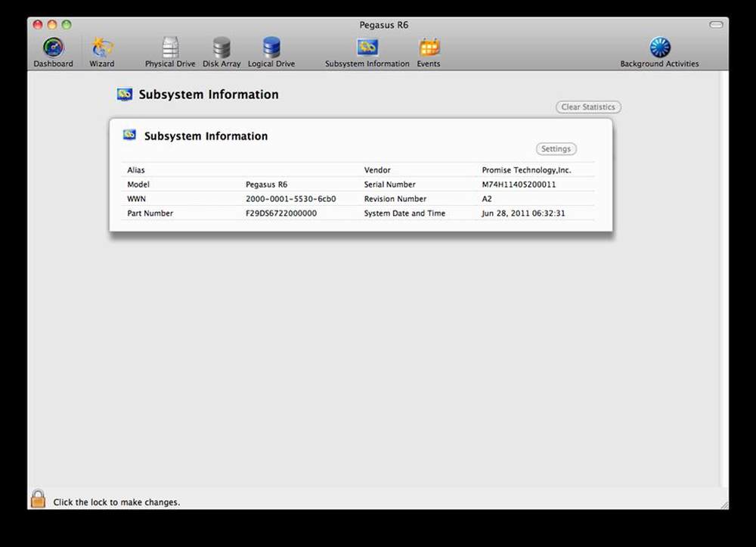The height and width of the screenshot is (547, 756).
Task: Select Subsystem Information in toolbar
Action: click(367, 52)
